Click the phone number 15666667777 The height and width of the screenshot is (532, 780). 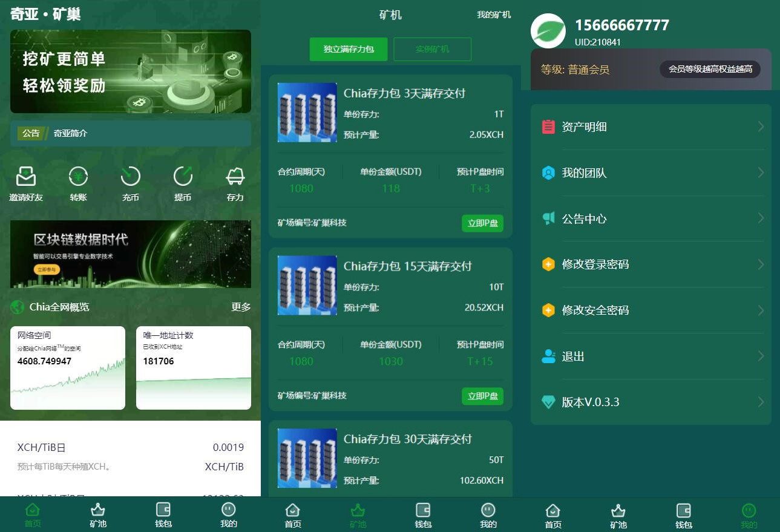tap(622, 25)
